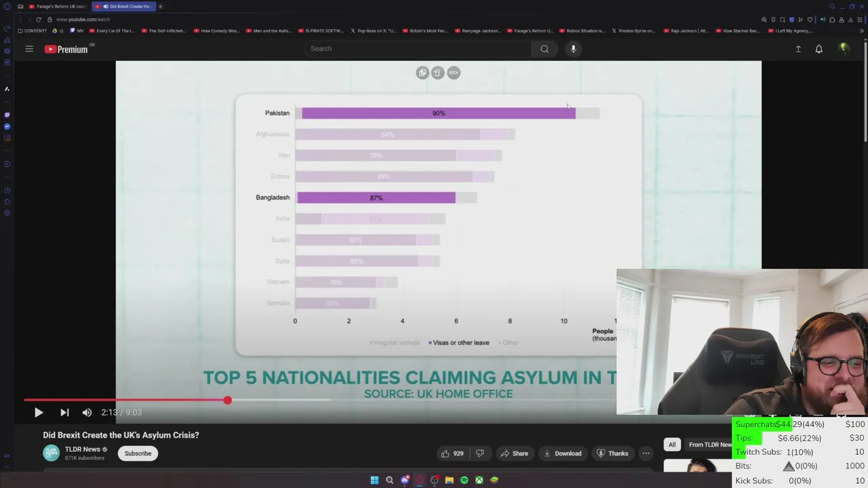Mute the video volume
The height and width of the screenshot is (488, 868).
87,412
